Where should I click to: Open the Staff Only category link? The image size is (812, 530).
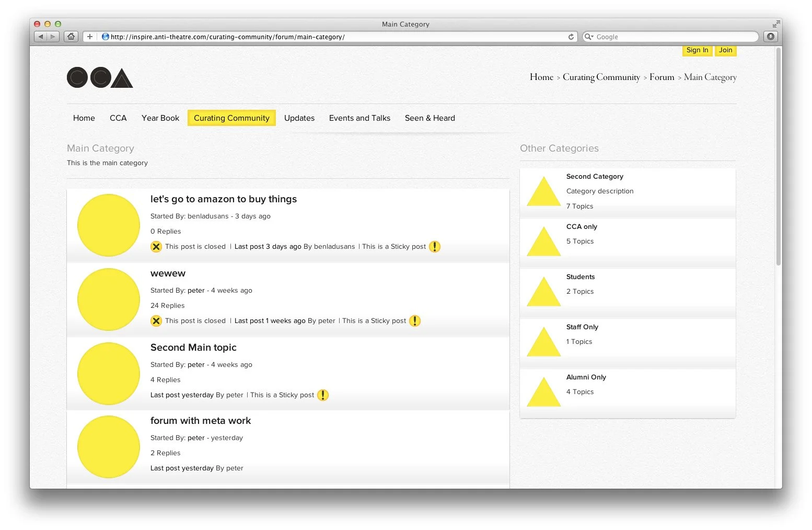(x=582, y=327)
